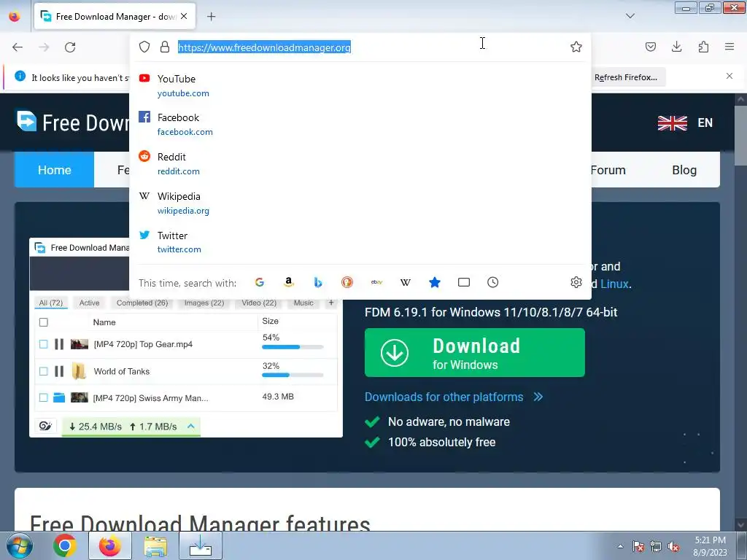
Task: Open the tracking protection shield icon
Action: tap(144, 47)
